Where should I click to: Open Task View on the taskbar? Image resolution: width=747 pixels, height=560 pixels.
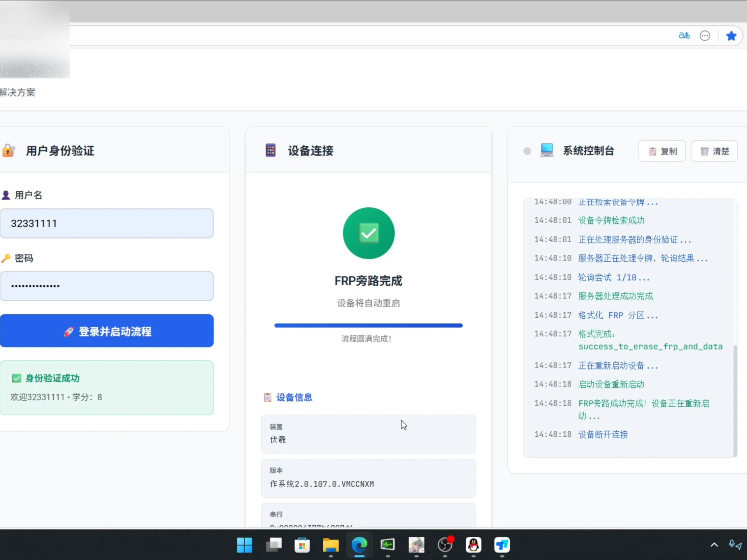click(274, 545)
